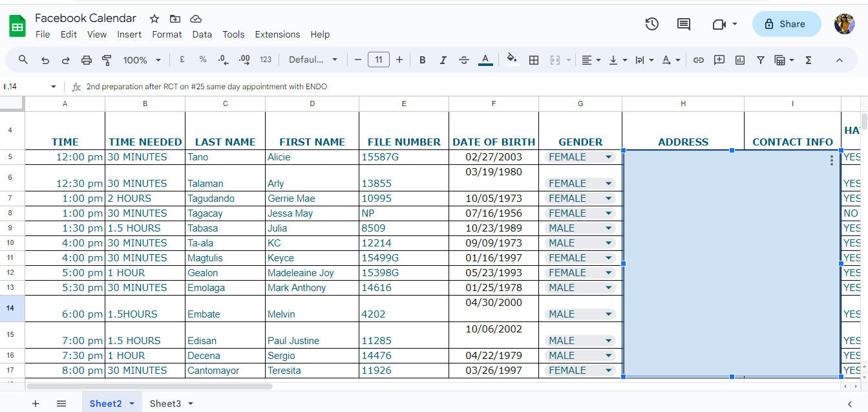Open version history clock icon
Viewport: 868px width, 412px height.
[x=651, y=24]
